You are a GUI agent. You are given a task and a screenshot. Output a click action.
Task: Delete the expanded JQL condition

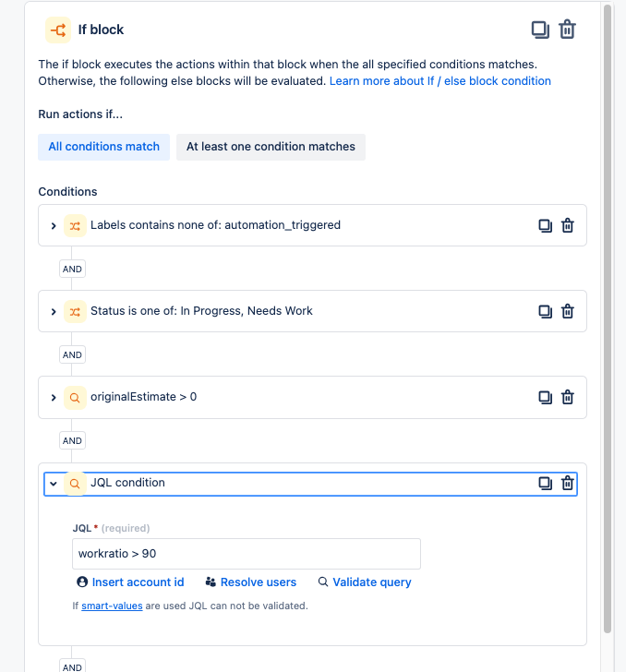click(568, 483)
